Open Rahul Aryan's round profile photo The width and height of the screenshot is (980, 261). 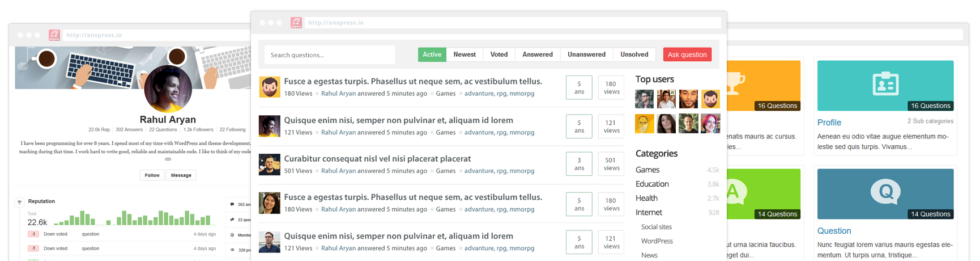168,89
